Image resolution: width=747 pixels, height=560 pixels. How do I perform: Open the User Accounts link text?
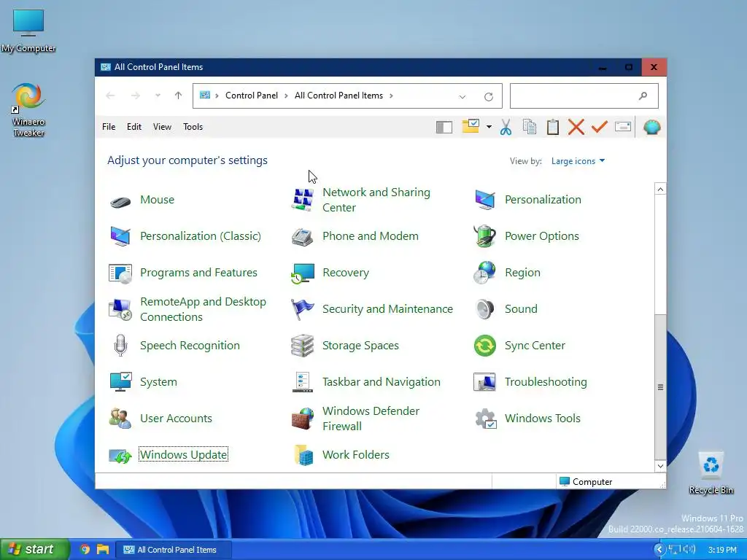(x=176, y=419)
